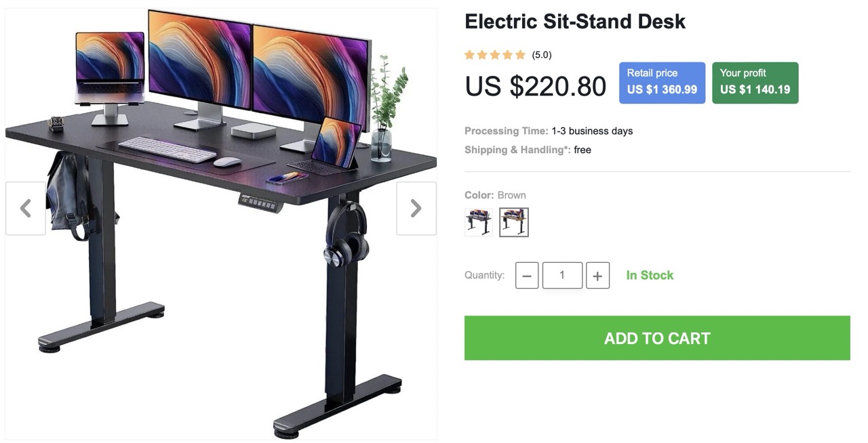Click the green Your profit badge
868x443 pixels.
(755, 83)
